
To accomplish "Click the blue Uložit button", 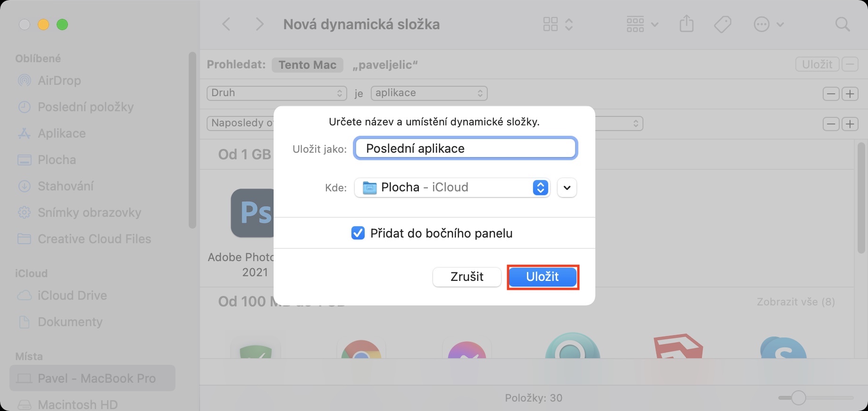I will [542, 277].
